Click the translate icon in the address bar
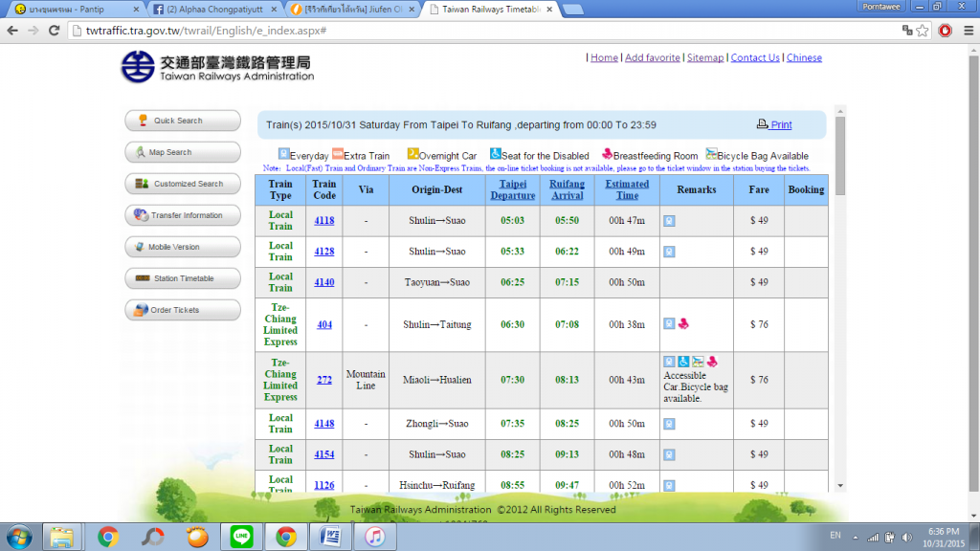980x551 pixels. pos(906,31)
